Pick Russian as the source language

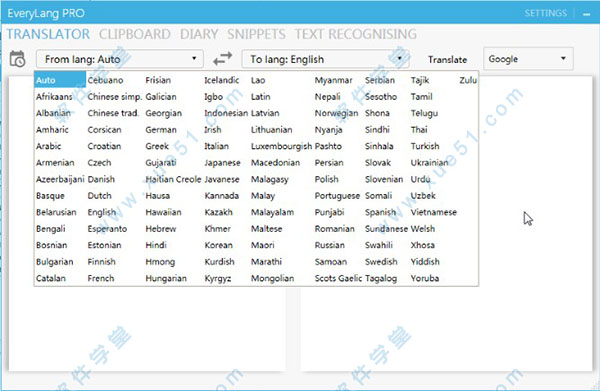tap(329, 245)
